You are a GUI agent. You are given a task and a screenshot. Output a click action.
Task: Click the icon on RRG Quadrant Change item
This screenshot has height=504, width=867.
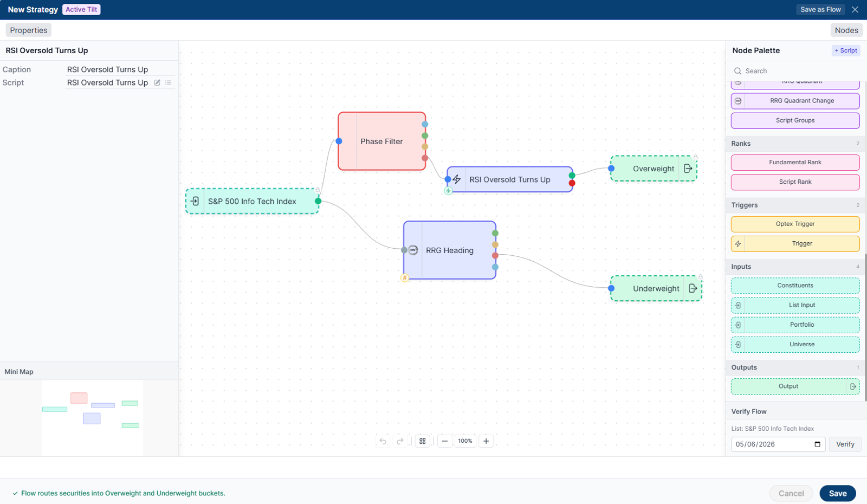[738, 101]
